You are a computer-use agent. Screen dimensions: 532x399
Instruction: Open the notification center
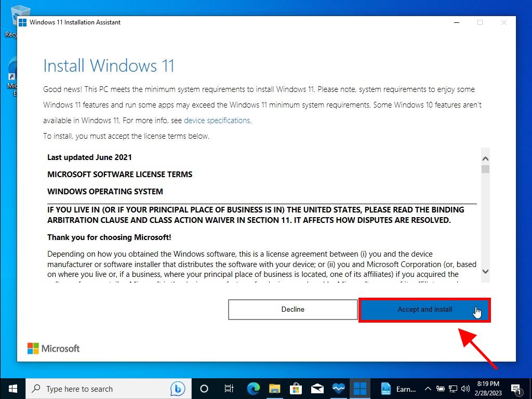(516, 389)
